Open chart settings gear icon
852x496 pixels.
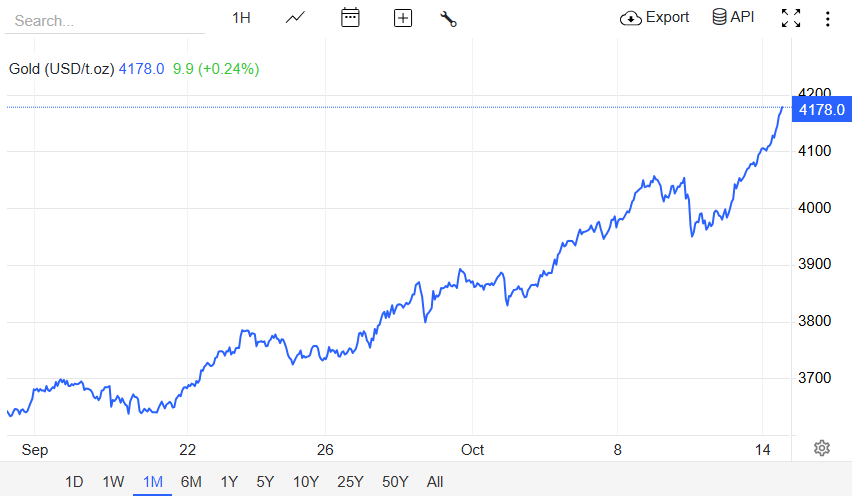[822, 448]
